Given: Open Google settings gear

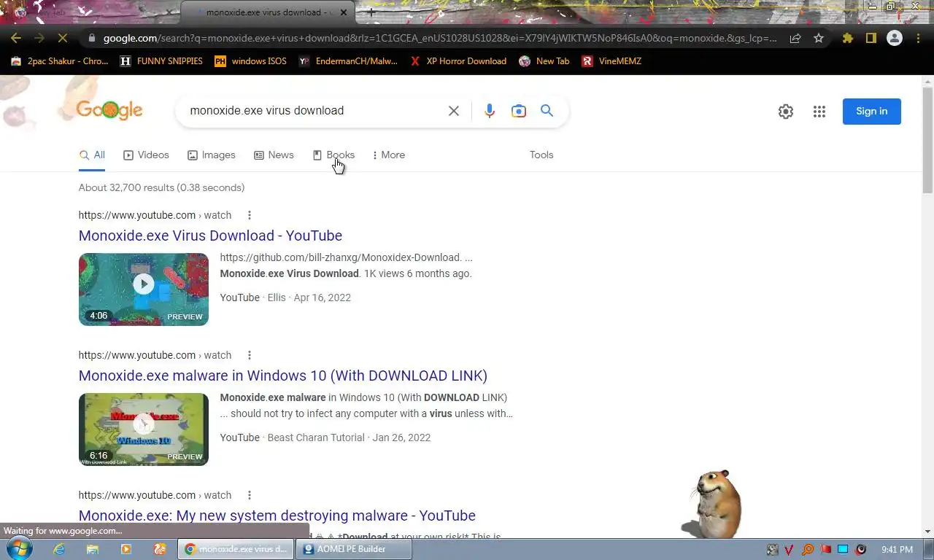Looking at the screenshot, I should click(x=785, y=112).
